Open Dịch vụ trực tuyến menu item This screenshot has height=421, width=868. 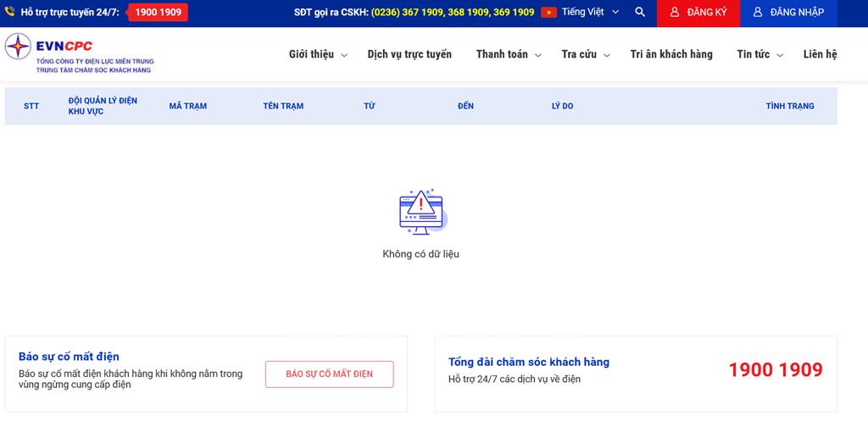coord(409,54)
